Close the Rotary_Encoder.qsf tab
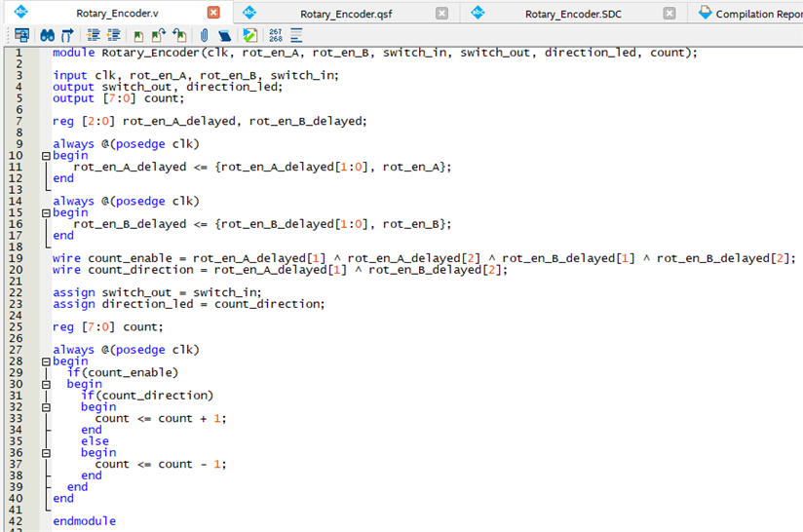 pyautogui.click(x=442, y=14)
